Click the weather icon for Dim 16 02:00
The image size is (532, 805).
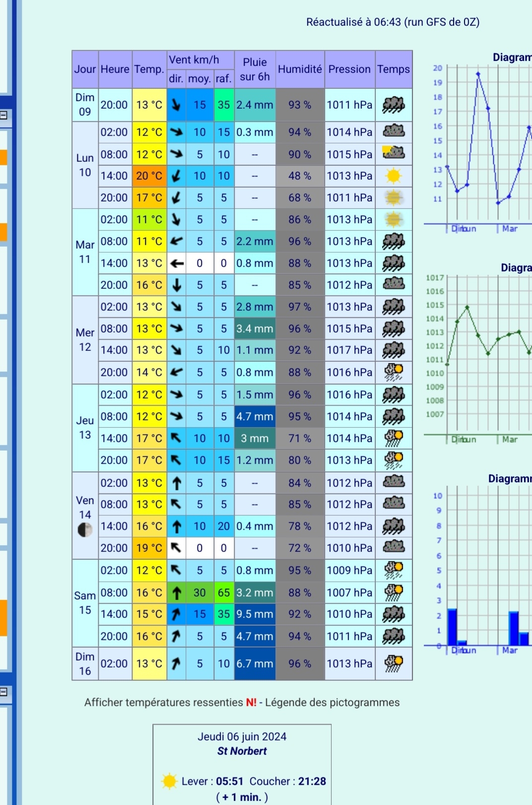pyautogui.click(x=394, y=664)
